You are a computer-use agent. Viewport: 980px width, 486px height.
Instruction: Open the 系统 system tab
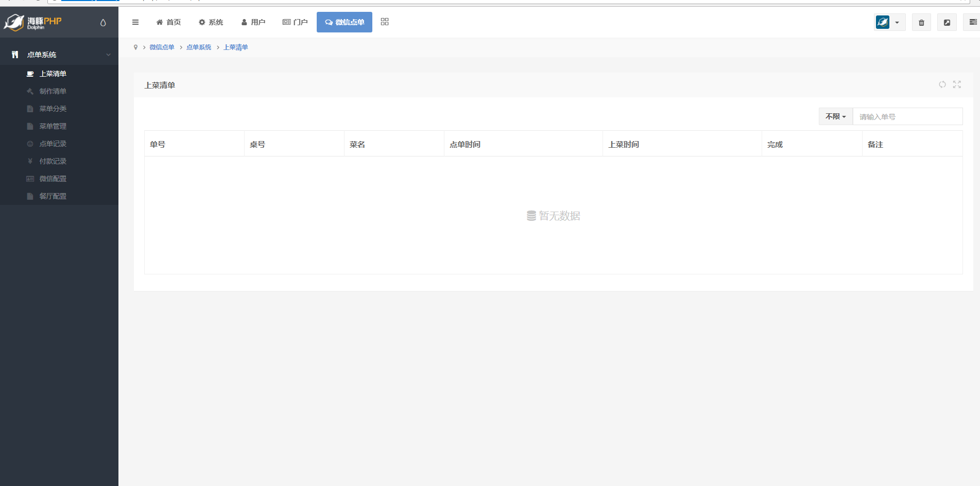click(211, 22)
